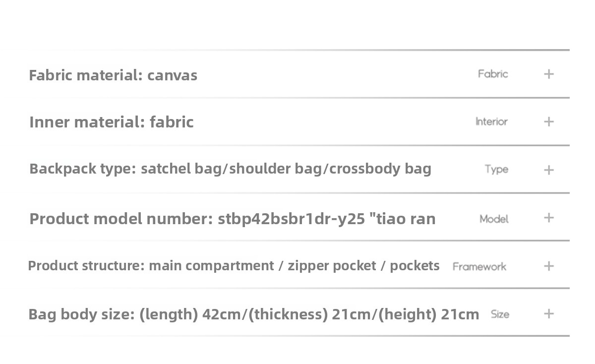
Task: Click the 'zipper pocket' words
Action: (x=332, y=266)
